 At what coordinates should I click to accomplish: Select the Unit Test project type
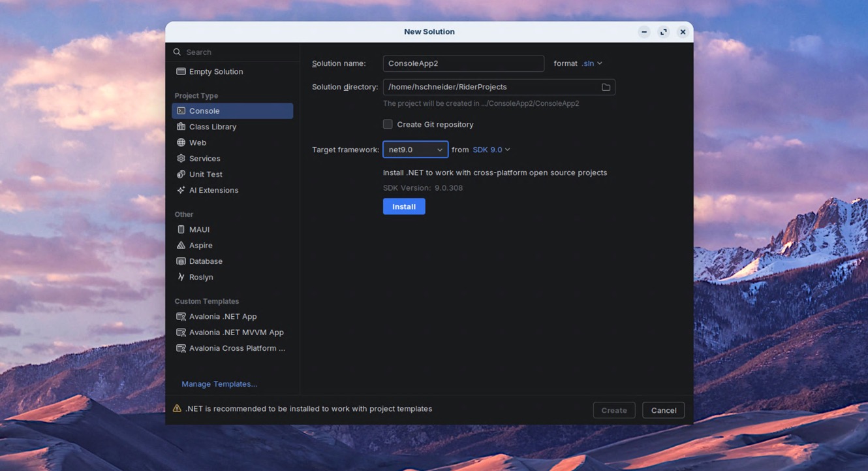(x=206, y=174)
